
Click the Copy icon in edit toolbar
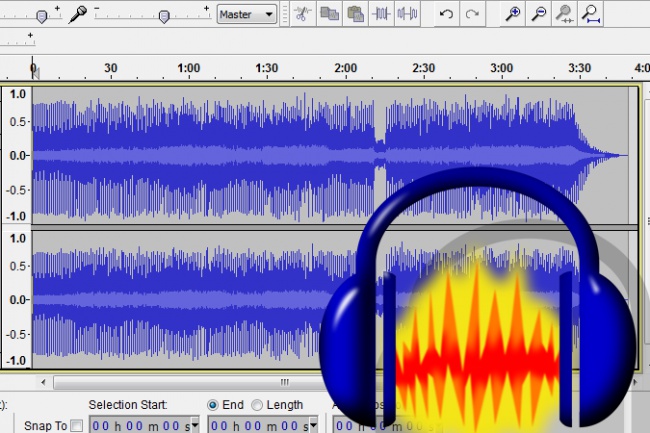pos(329,14)
